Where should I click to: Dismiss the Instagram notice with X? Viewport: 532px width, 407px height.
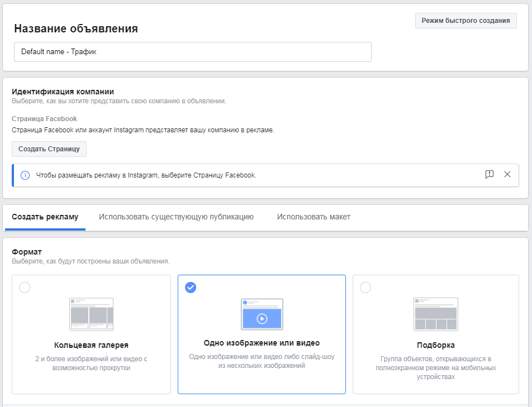507,174
